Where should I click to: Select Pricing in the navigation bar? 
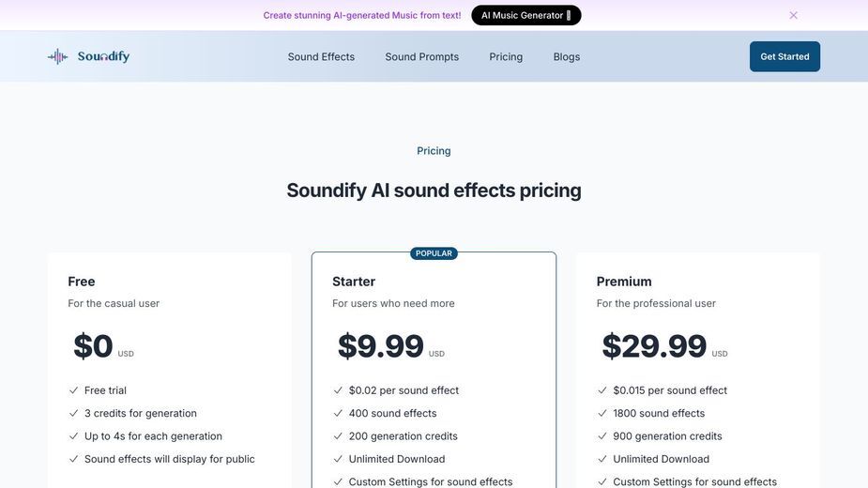pyautogui.click(x=506, y=56)
